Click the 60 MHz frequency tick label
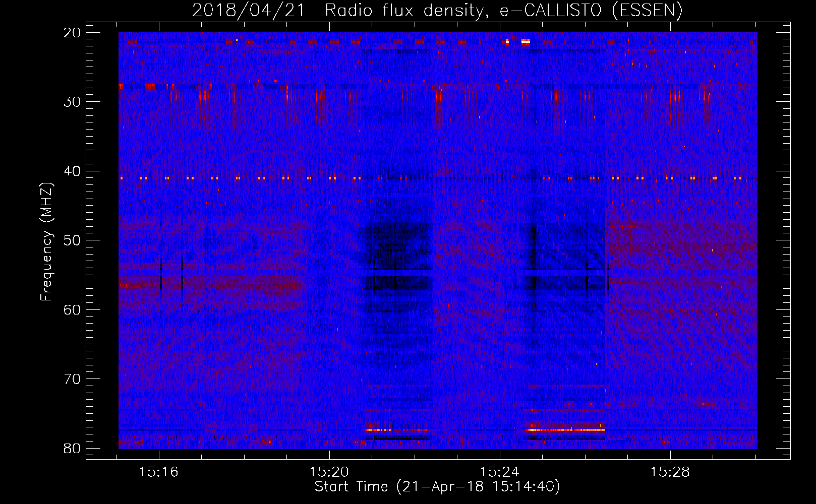816x504 pixels. [x=73, y=309]
